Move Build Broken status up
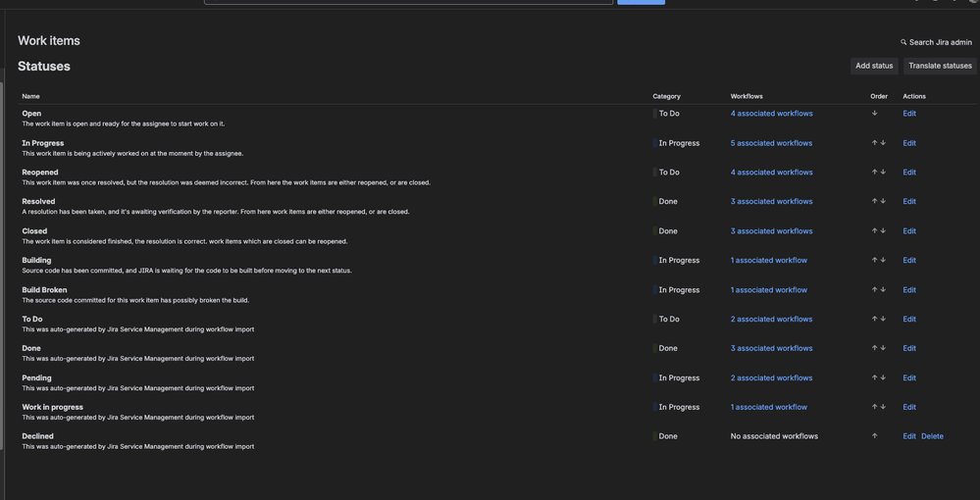The width and height of the screenshot is (980, 500). click(x=874, y=289)
